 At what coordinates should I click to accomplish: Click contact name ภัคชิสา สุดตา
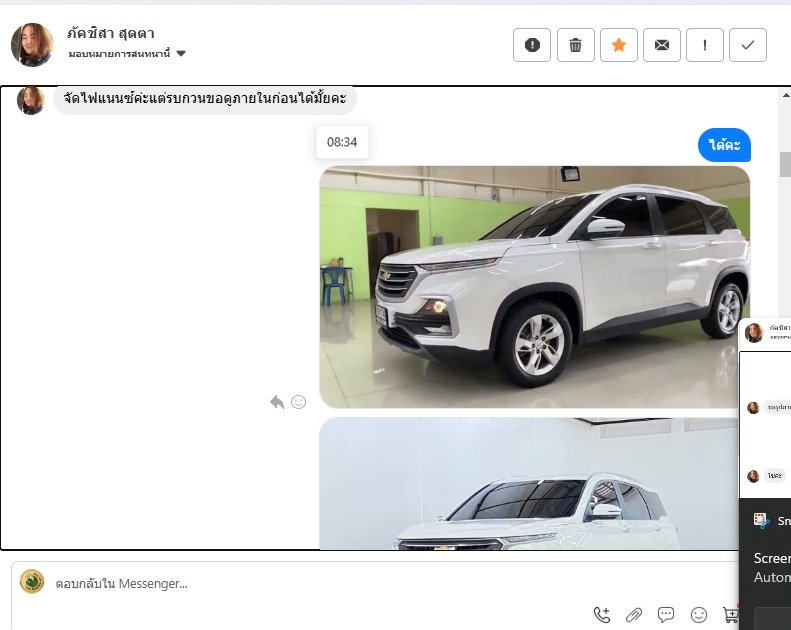tap(111, 33)
